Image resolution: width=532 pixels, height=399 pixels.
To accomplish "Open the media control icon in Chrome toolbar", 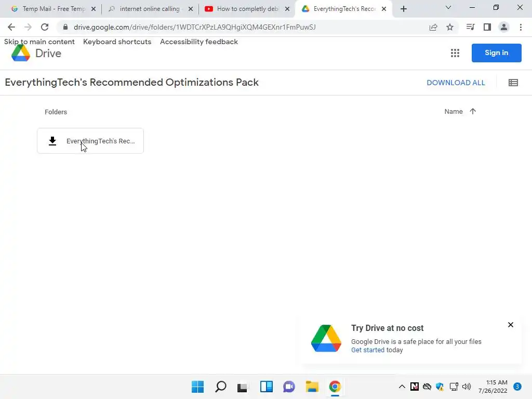I will click(x=470, y=27).
